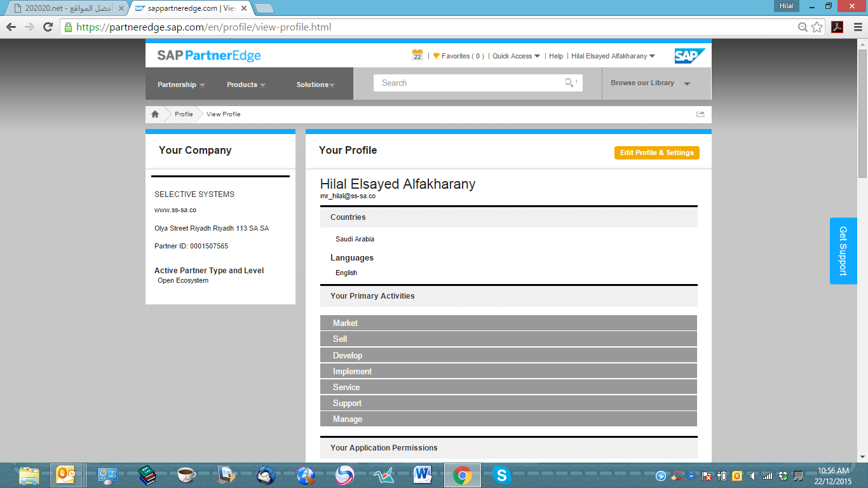Image resolution: width=868 pixels, height=488 pixels.
Task: Click the battery power tray icon
Action: pyautogui.click(x=722, y=476)
